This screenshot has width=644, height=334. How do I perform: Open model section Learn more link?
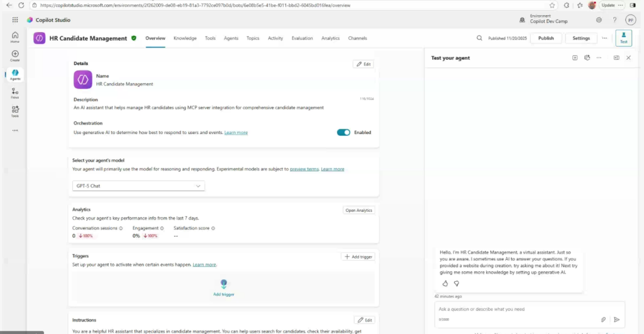332,169
